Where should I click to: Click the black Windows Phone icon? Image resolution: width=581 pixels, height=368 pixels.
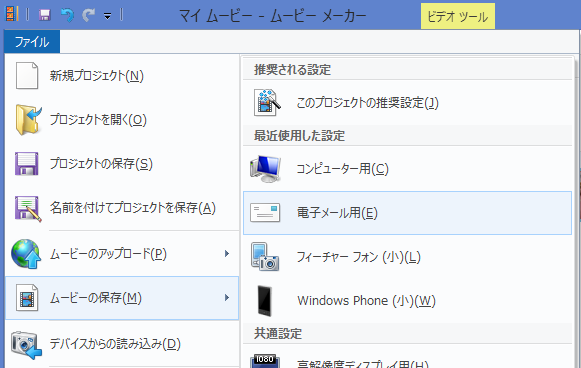coord(265,301)
